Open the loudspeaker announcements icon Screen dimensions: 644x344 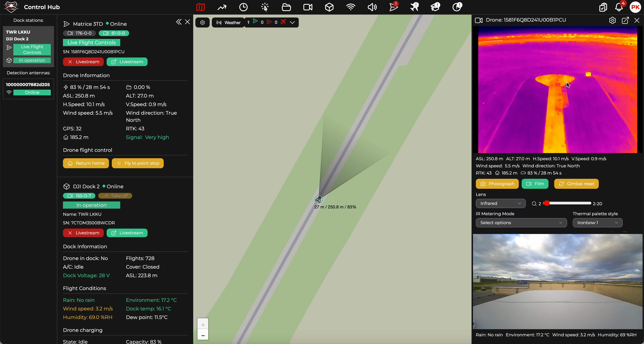(372, 7)
